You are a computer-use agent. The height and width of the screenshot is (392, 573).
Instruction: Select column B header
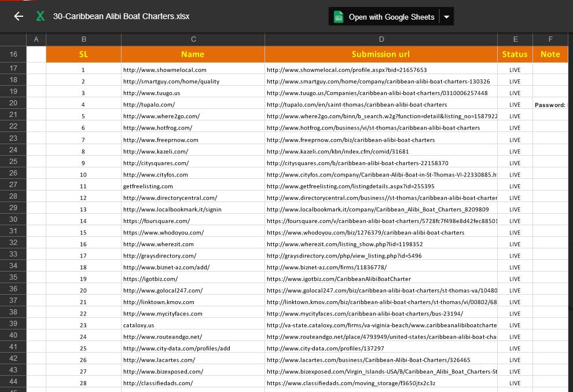pos(83,39)
